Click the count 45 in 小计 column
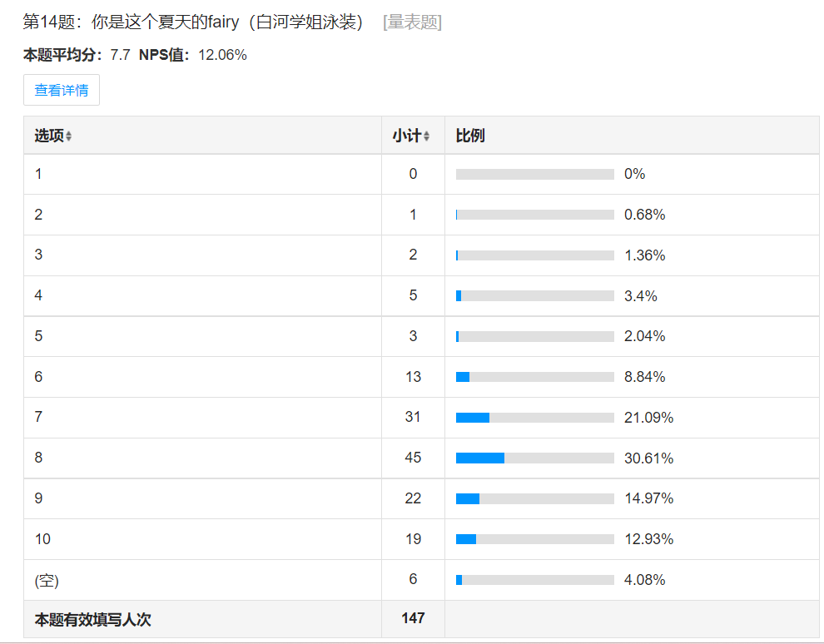Screen dimensions: 824x644 click(413, 458)
